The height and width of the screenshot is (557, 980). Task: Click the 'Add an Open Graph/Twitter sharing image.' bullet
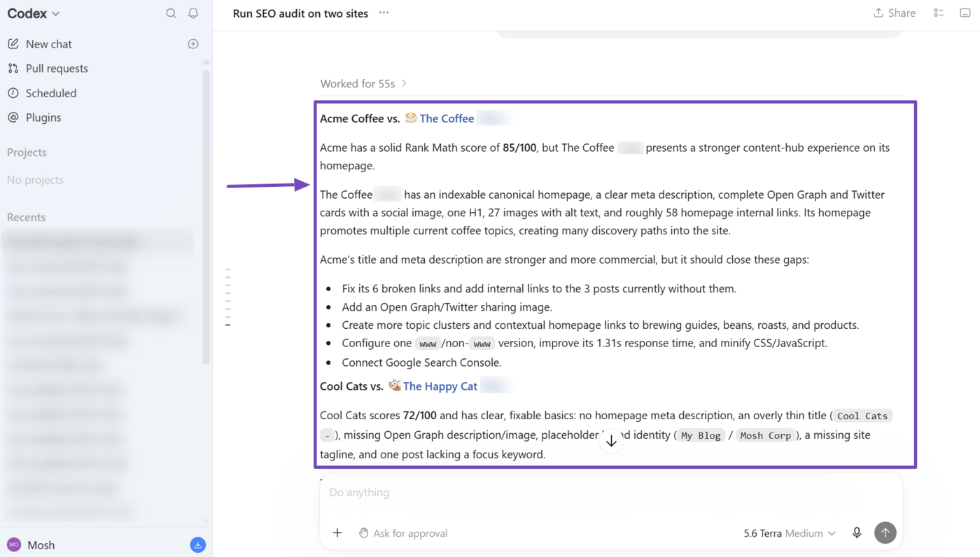(x=447, y=307)
